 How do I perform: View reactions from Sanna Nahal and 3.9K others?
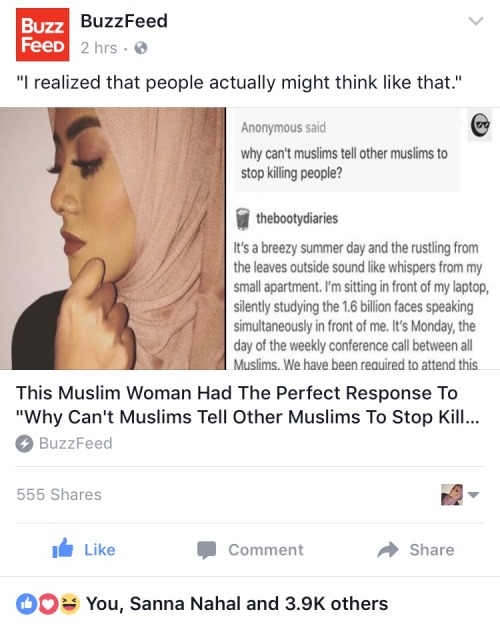237,604
